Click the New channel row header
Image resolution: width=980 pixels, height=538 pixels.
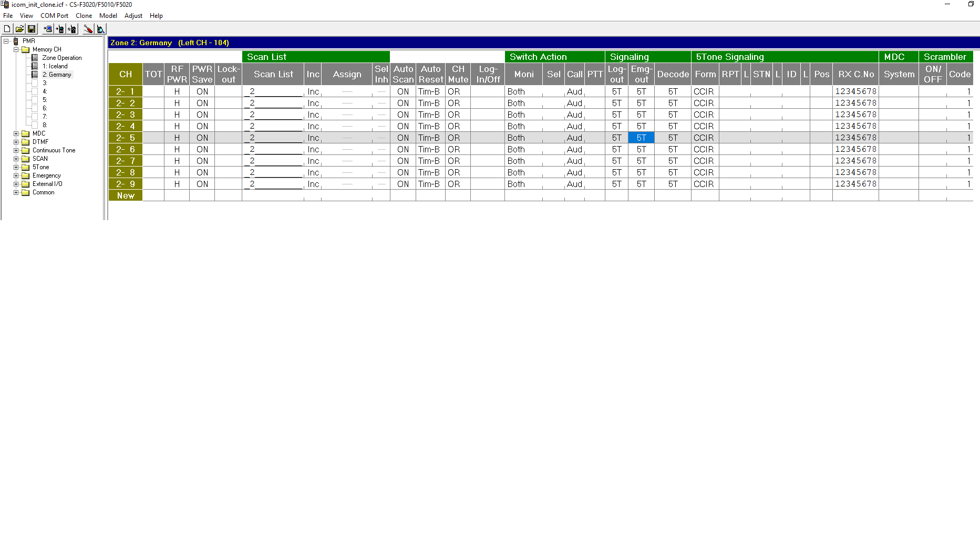pos(126,195)
